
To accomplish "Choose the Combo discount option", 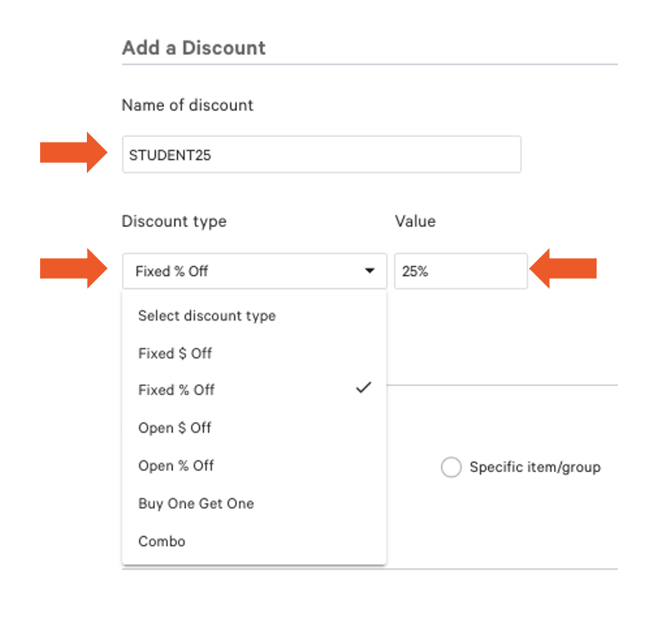I will tap(161, 541).
